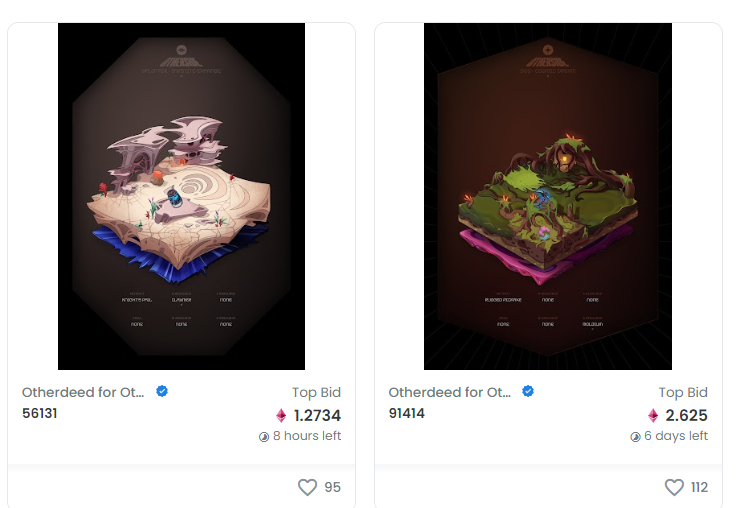Favorite Otherdeed 91414 using heart icon
This screenshot has height=508, width=741.
[674, 487]
